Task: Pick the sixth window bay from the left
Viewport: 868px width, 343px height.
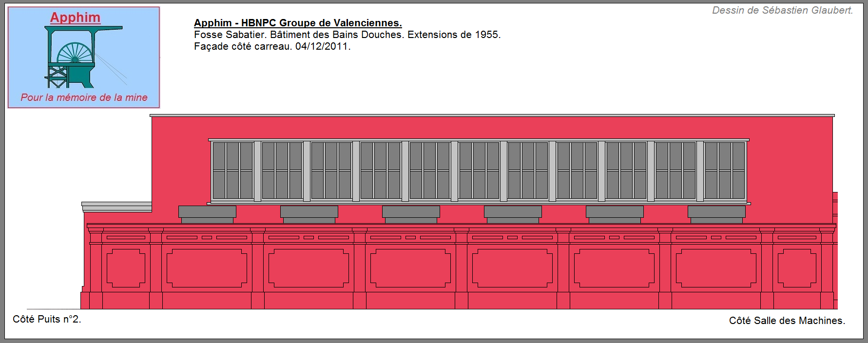Action: pos(479,171)
